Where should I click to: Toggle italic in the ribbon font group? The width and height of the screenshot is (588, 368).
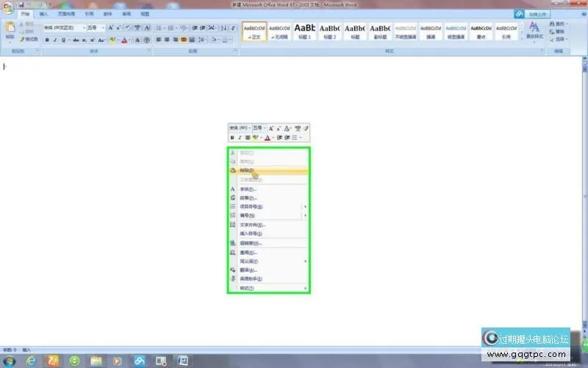[x=55, y=40]
